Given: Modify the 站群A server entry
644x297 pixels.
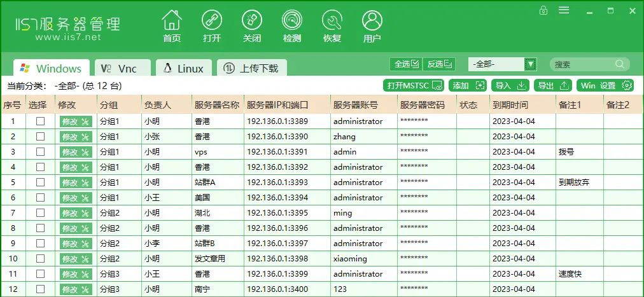Looking at the screenshot, I should point(76,183).
